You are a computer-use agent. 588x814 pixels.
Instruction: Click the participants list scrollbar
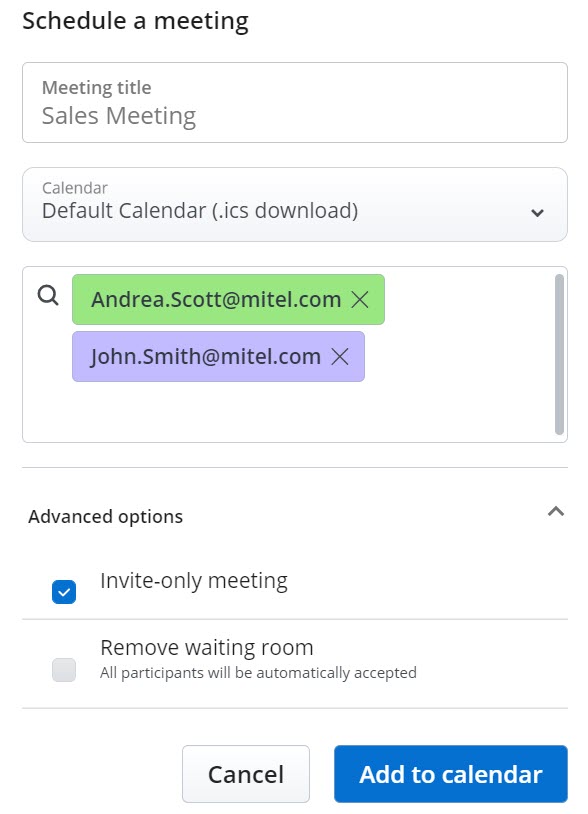pyautogui.click(x=559, y=354)
